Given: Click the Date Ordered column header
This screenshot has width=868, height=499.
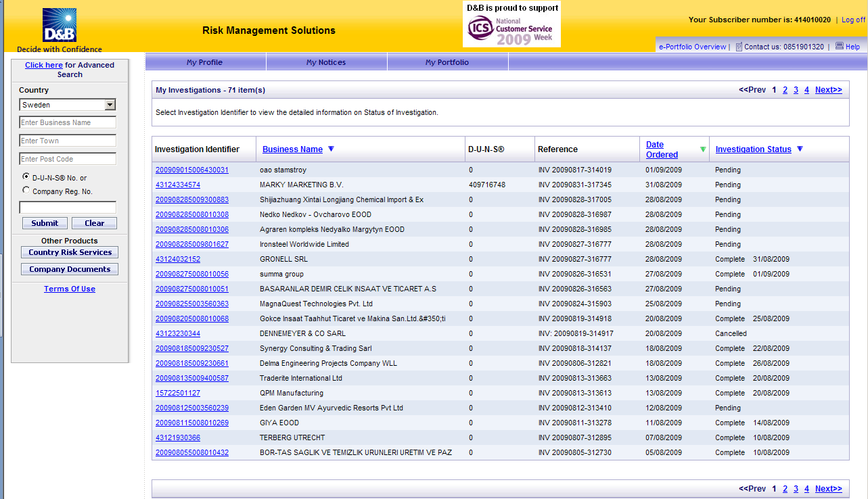Looking at the screenshot, I should [x=662, y=149].
